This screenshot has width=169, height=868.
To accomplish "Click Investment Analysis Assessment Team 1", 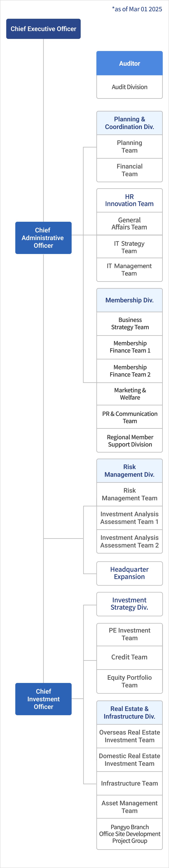I will pyautogui.click(x=129, y=518).
